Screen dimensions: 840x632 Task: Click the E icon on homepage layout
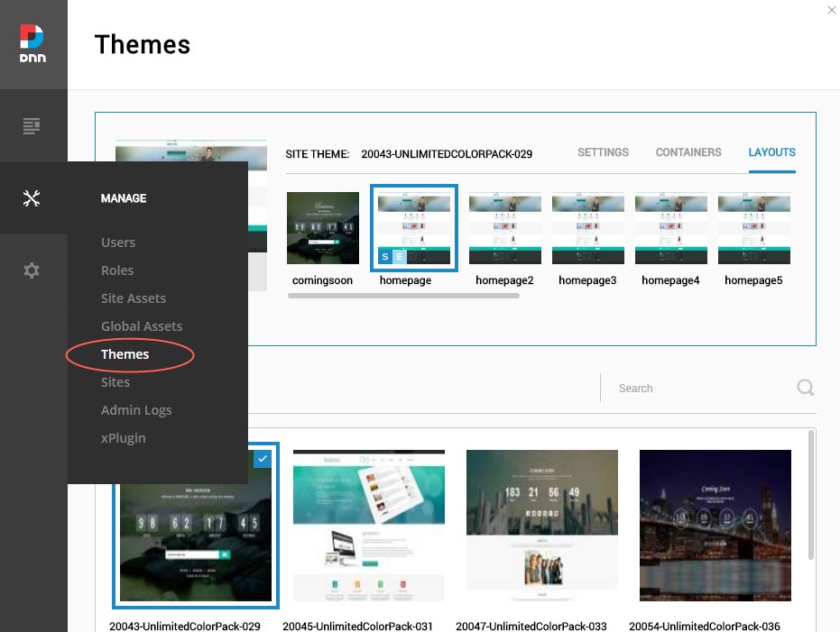pyautogui.click(x=400, y=256)
